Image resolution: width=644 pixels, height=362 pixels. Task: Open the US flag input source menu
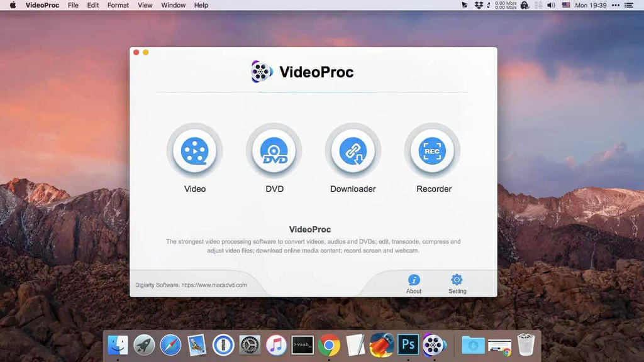[566, 5]
